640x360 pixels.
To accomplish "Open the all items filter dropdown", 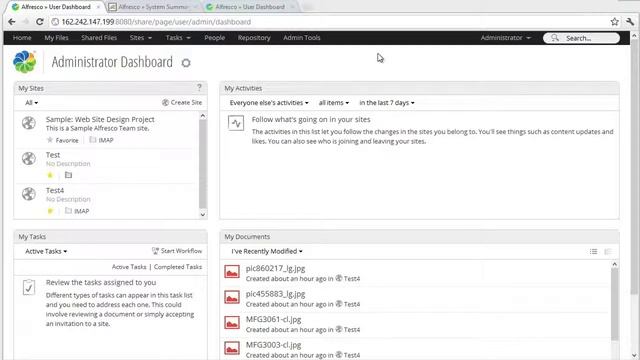I will click(x=334, y=103).
